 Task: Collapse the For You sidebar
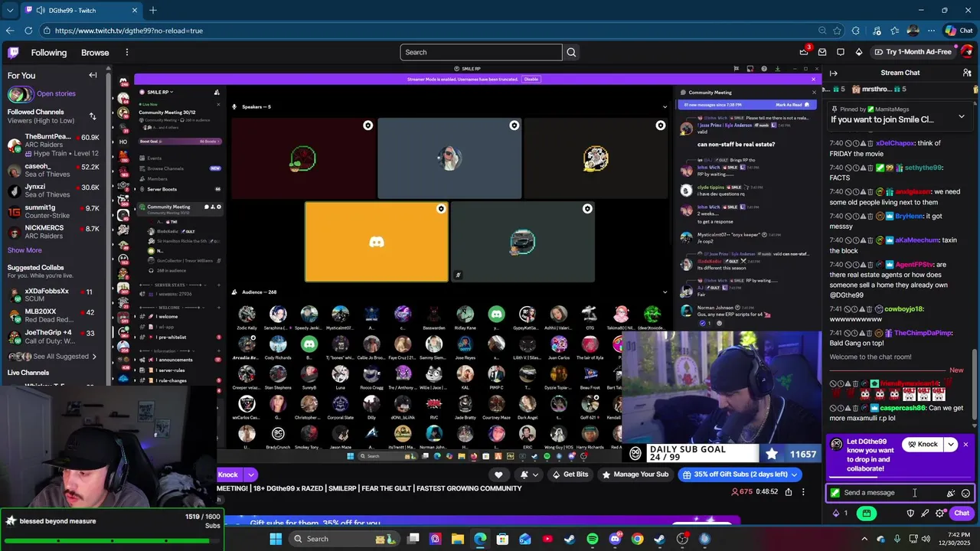click(x=93, y=75)
